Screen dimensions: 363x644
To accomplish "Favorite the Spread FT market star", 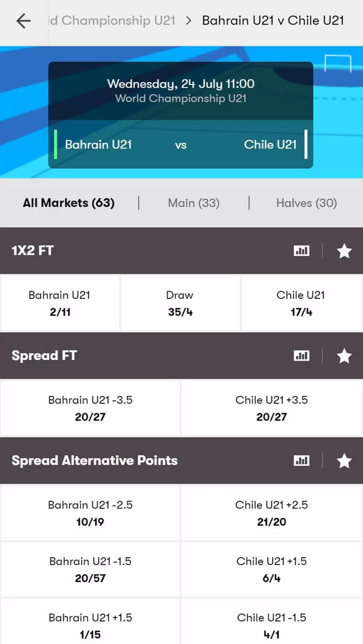I will 344,356.
